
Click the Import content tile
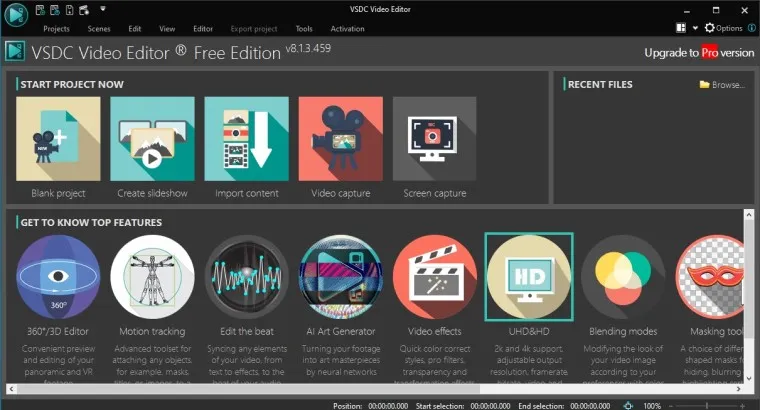246,139
